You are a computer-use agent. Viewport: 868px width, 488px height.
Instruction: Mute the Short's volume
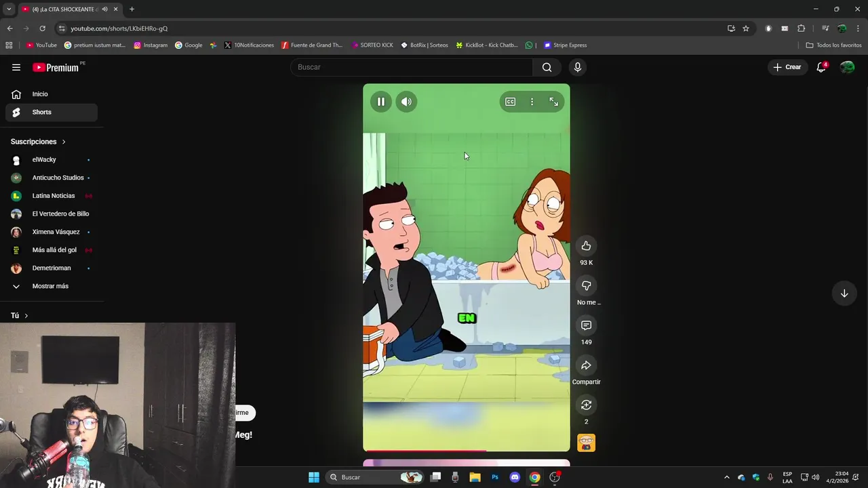pos(406,102)
